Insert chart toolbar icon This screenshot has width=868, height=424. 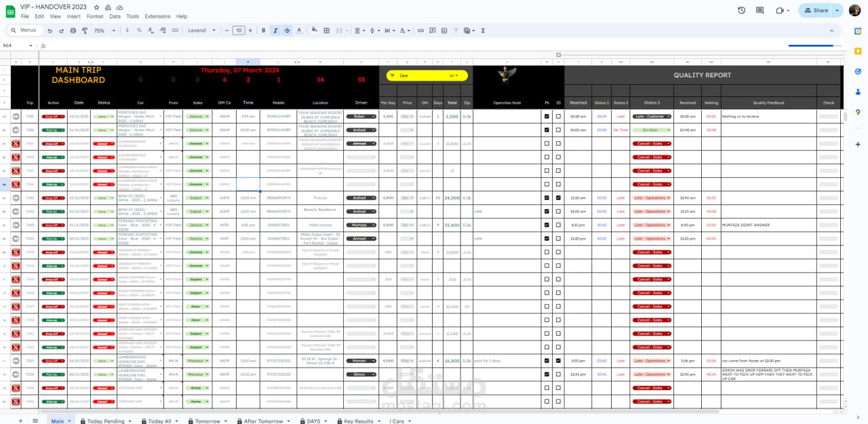click(x=443, y=31)
